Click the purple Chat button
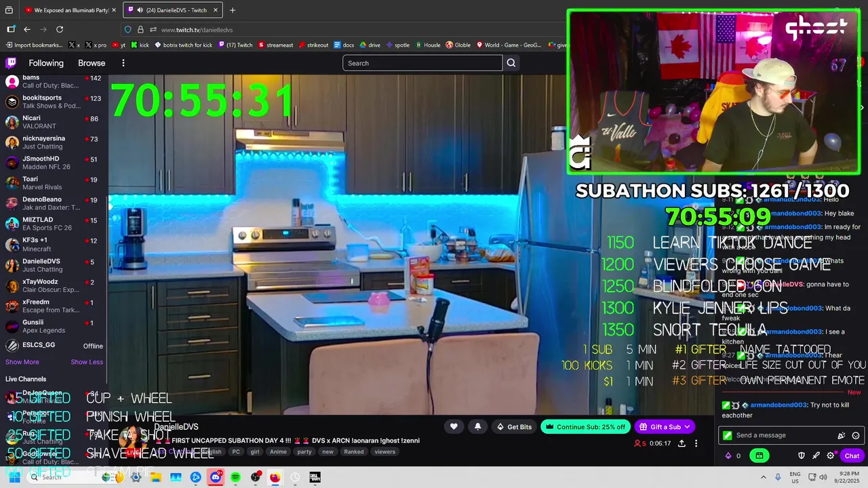 coord(852,455)
